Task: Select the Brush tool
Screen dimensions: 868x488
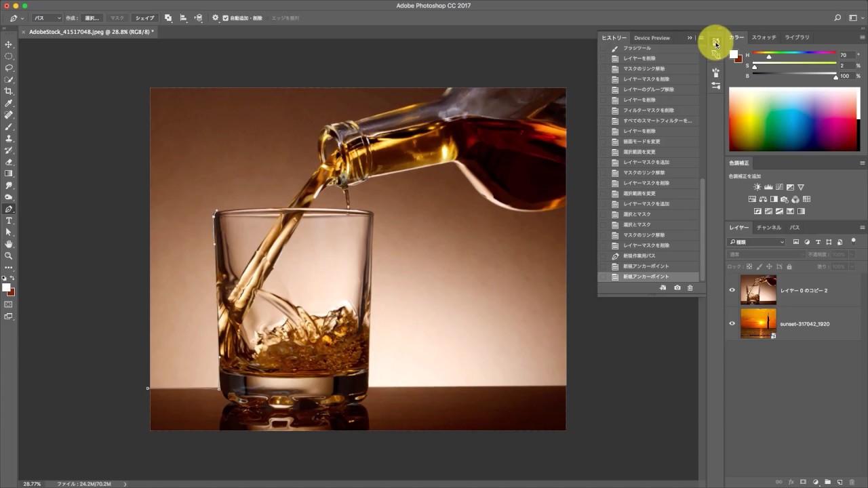Action: pos(9,127)
